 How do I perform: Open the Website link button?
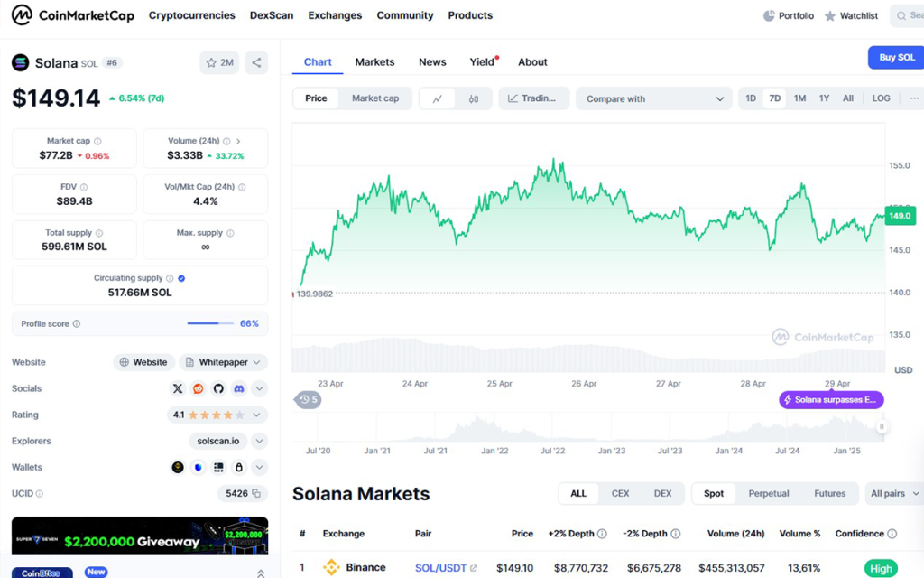(x=143, y=362)
